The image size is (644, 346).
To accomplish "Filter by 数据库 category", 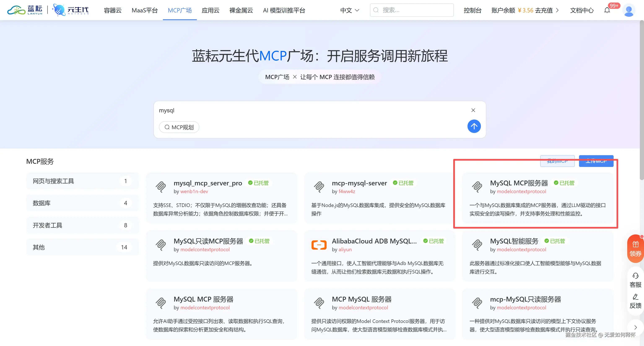I will pos(82,203).
